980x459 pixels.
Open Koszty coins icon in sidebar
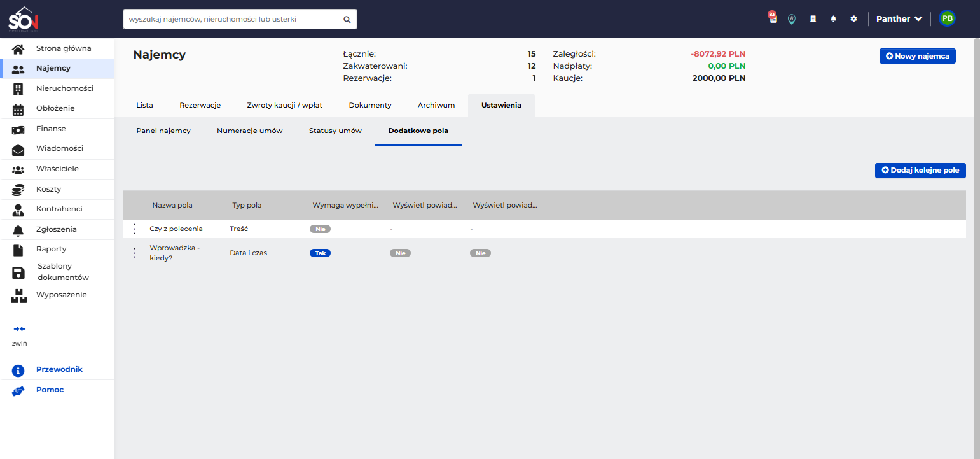click(x=18, y=190)
